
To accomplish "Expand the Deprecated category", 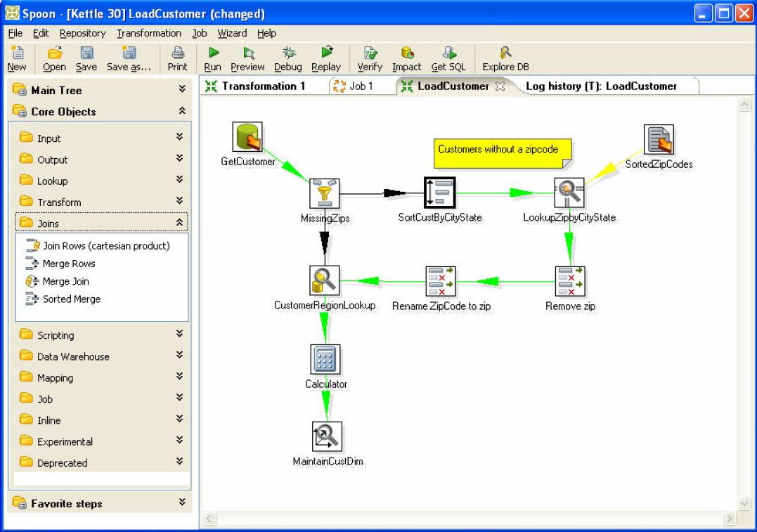I will tap(180, 462).
